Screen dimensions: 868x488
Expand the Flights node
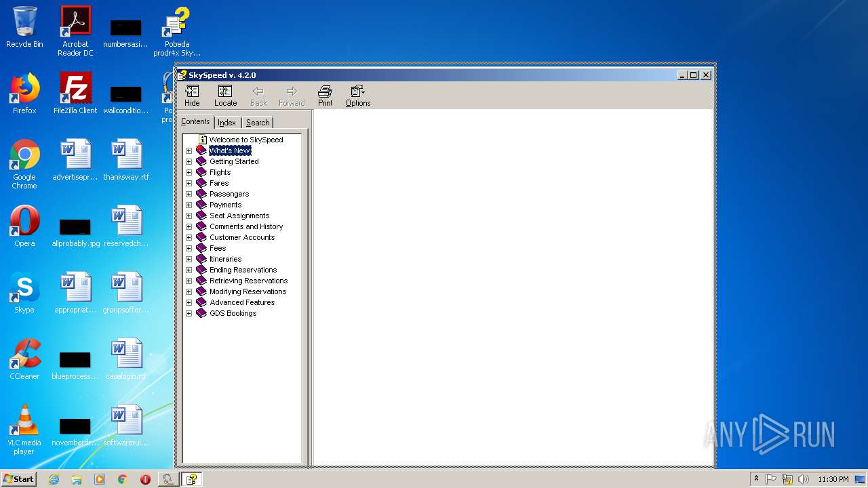coord(189,172)
